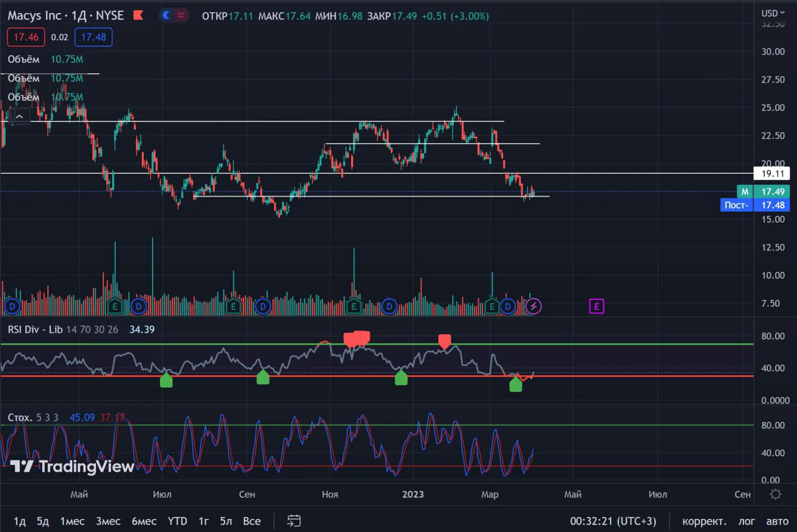Click the blue moon post-market session icon
This screenshot has width=797, height=532.
point(166,16)
